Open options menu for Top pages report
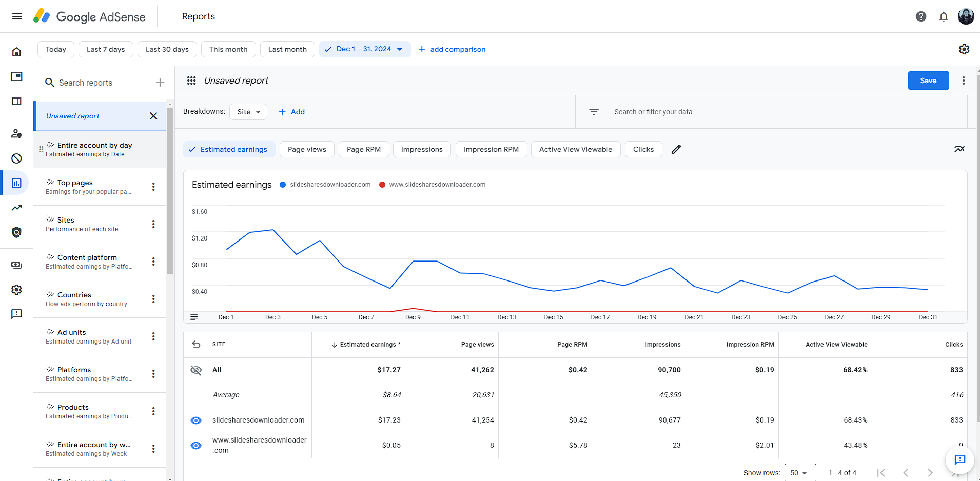 coord(153,187)
